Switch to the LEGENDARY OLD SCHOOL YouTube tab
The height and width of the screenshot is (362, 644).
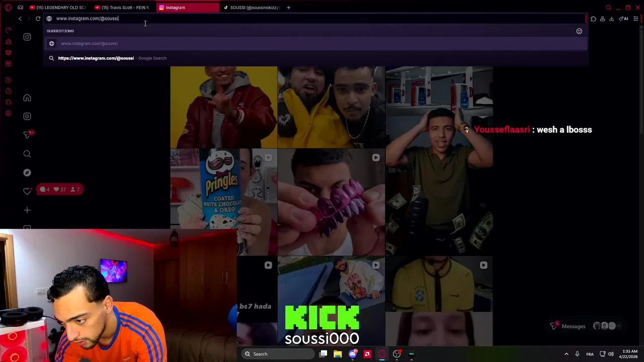click(x=58, y=8)
